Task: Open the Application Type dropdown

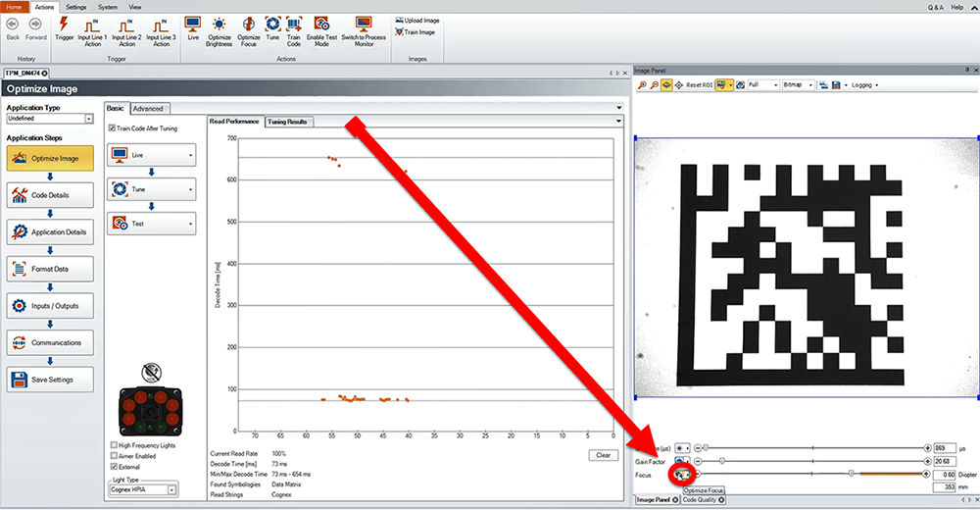Action: tap(88, 119)
